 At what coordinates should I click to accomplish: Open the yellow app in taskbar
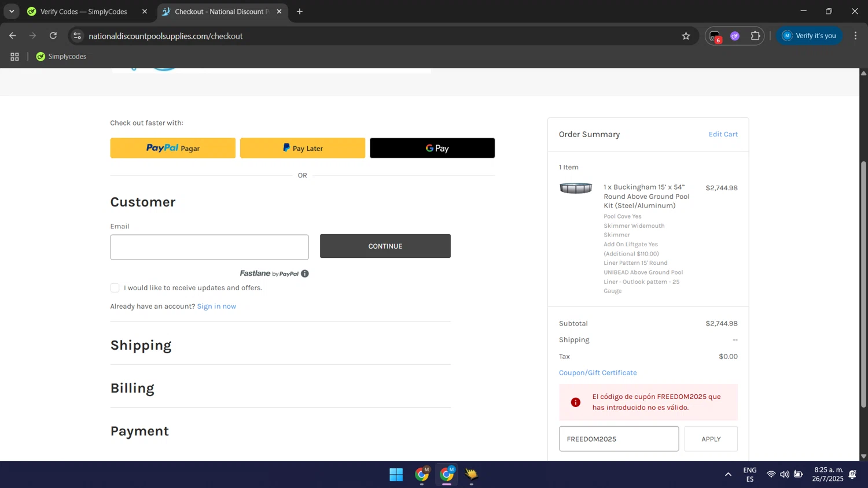(x=471, y=475)
